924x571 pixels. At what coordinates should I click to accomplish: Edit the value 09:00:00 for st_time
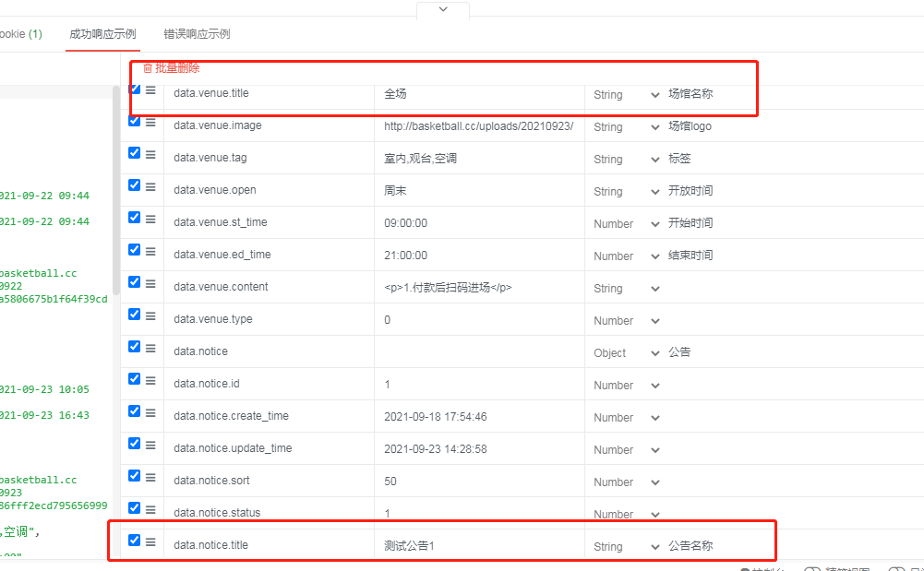479,223
